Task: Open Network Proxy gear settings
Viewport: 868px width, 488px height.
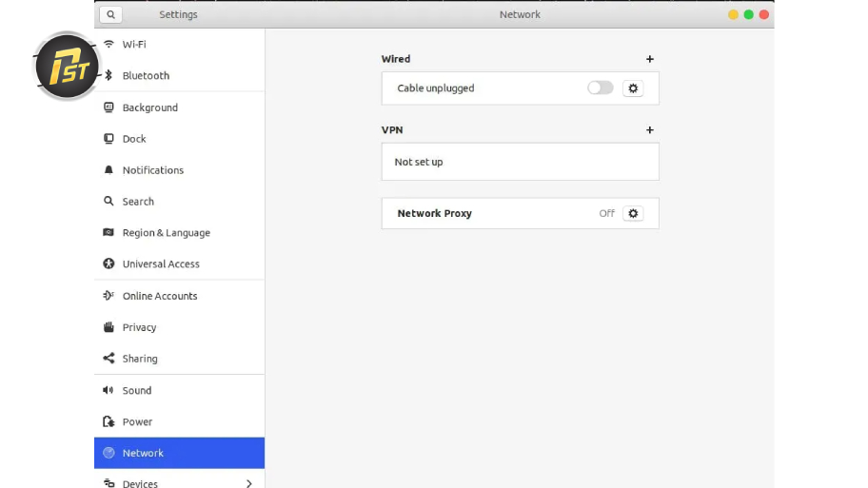Action: pos(633,214)
